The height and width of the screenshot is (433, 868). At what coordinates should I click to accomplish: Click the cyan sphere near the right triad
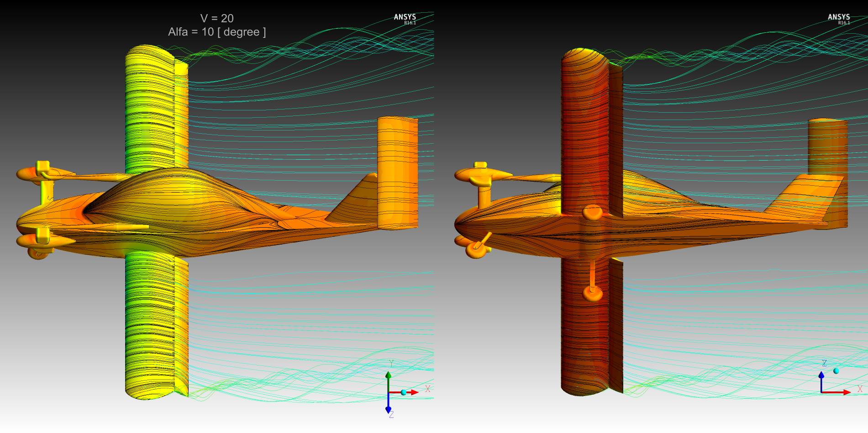point(836,371)
